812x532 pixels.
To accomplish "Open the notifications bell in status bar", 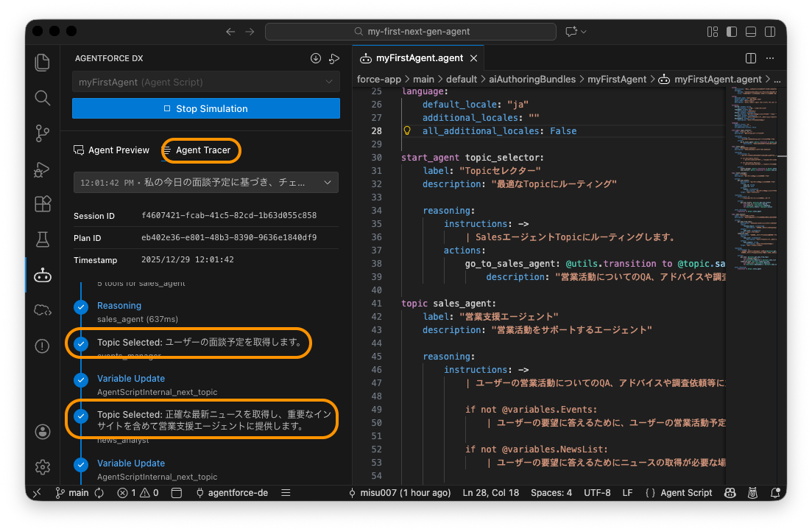I will tap(775, 493).
